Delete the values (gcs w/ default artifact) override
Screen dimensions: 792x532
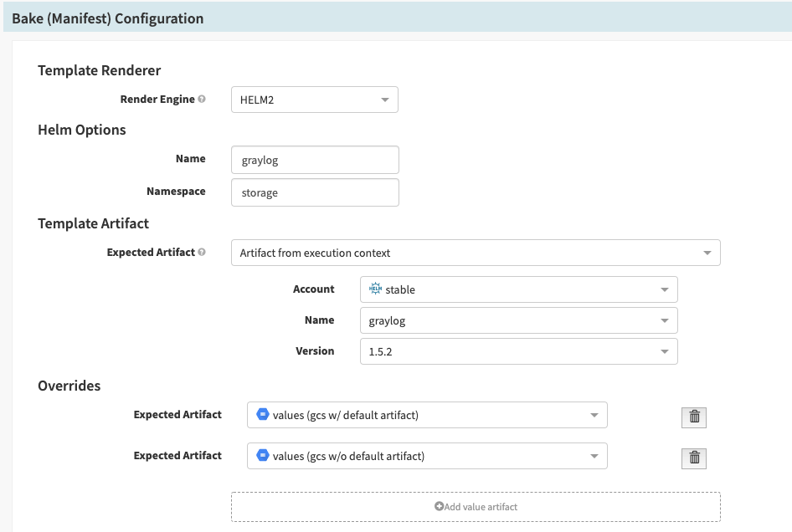point(693,417)
